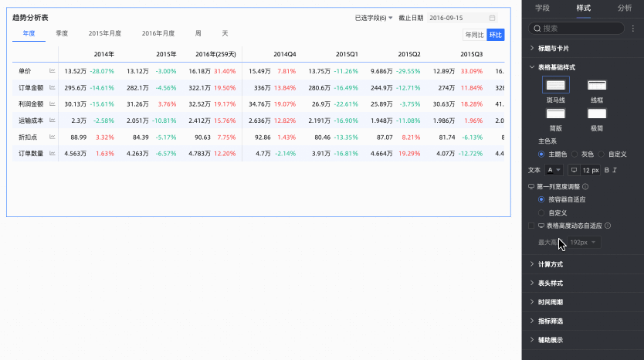644x360 pixels.
Task: Toggle italic text formatting
Action: pyautogui.click(x=615, y=170)
